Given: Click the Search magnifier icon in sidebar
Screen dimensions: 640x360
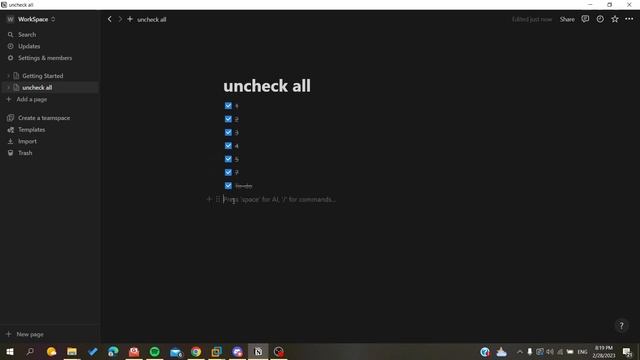Looking at the screenshot, I should (x=11, y=35).
